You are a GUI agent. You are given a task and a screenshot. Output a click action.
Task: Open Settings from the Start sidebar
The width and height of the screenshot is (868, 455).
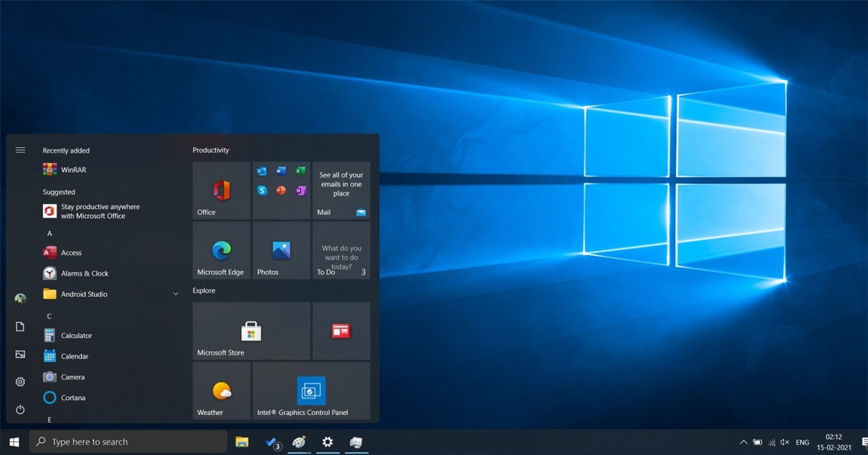click(20, 381)
